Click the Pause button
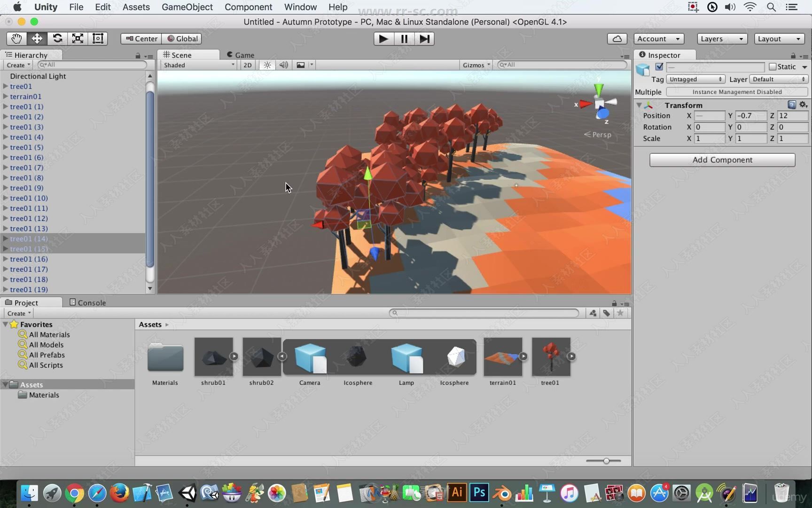This screenshot has width=812, height=508. 404,39
